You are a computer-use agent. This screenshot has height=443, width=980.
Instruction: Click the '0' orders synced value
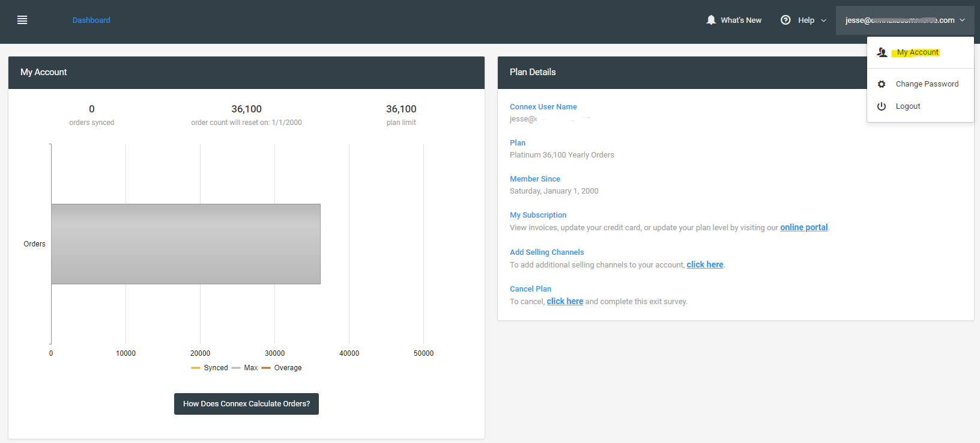(92, 109)
